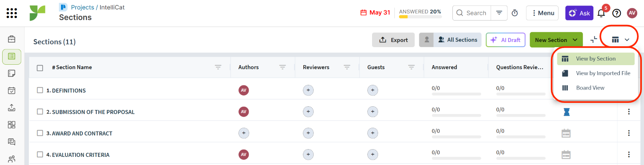Screen dimensions: 644x165
Task: Click the Answered progress bar for DEFINITIONS
Action: pyautogui.click(x=456, y=93)
